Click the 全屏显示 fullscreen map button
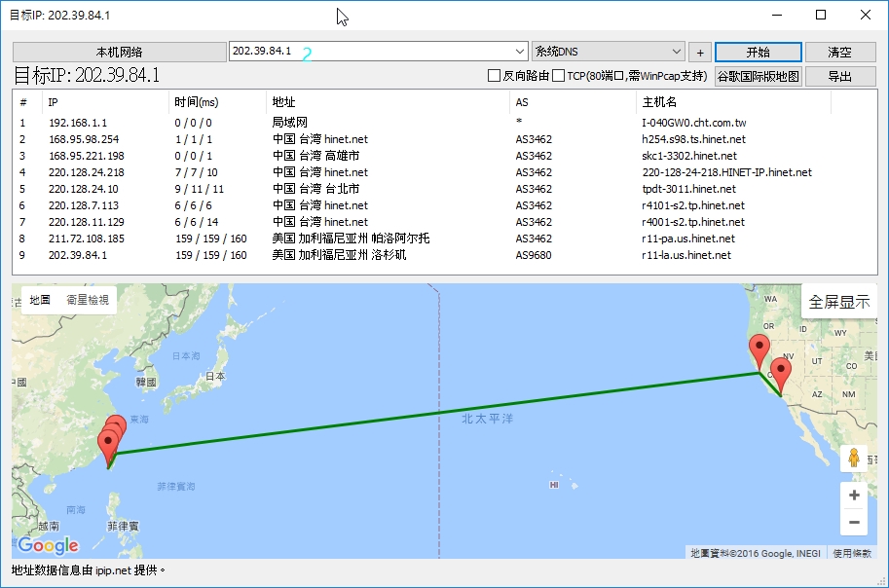The width and height of the screenshot is (889, 588). point(839,302)
